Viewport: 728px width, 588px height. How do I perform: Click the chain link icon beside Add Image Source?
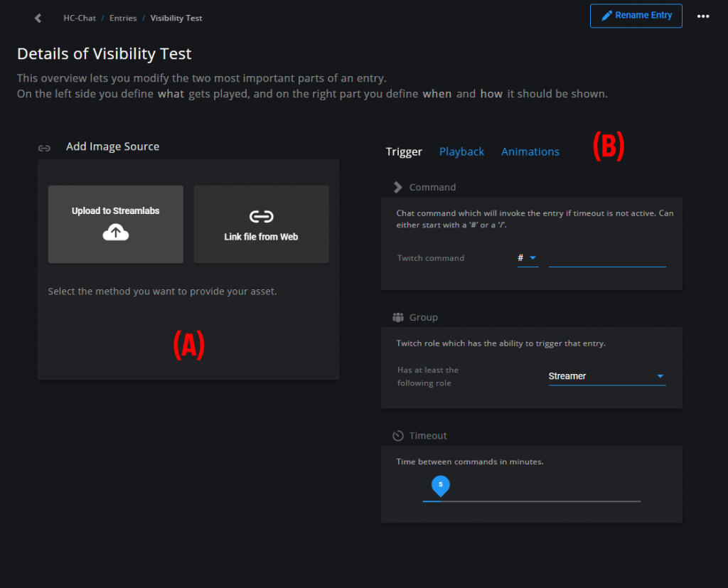click(x=44, y=148)
